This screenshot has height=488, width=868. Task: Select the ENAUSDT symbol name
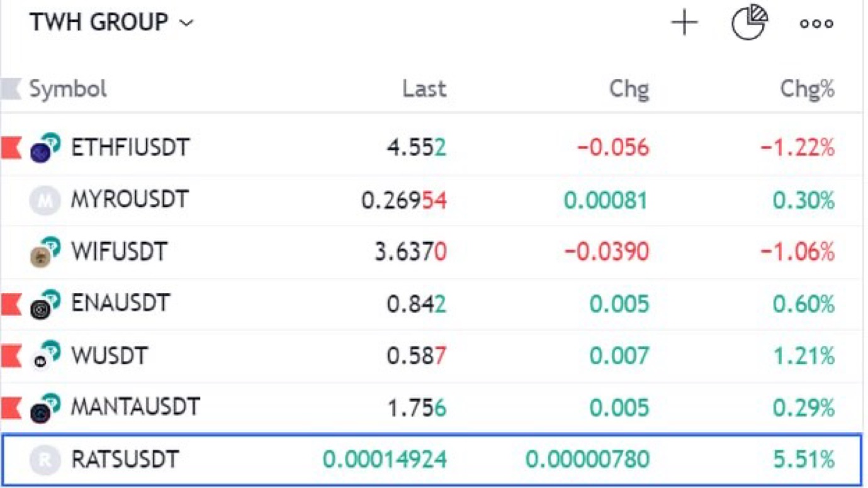click(x=120, y=304)
